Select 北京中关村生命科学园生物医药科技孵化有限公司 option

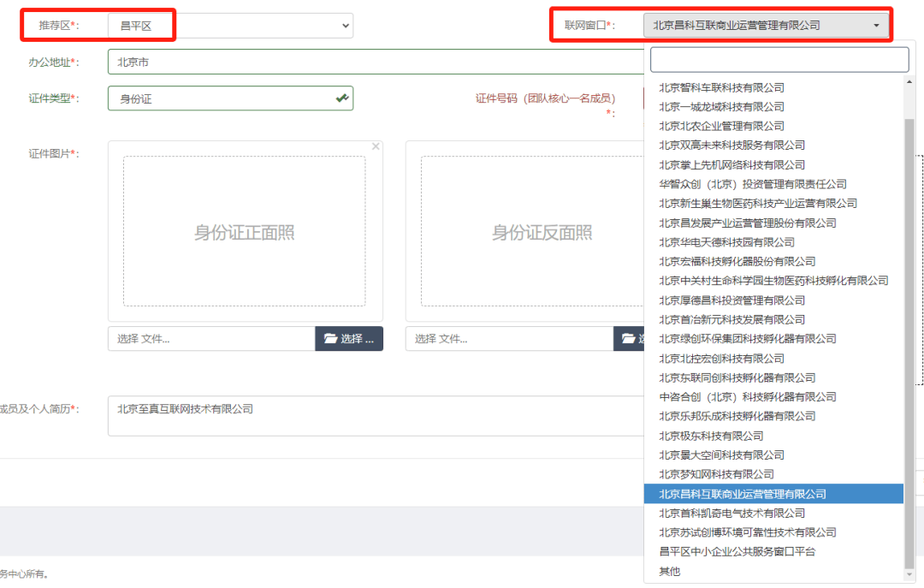coord(773,281)
